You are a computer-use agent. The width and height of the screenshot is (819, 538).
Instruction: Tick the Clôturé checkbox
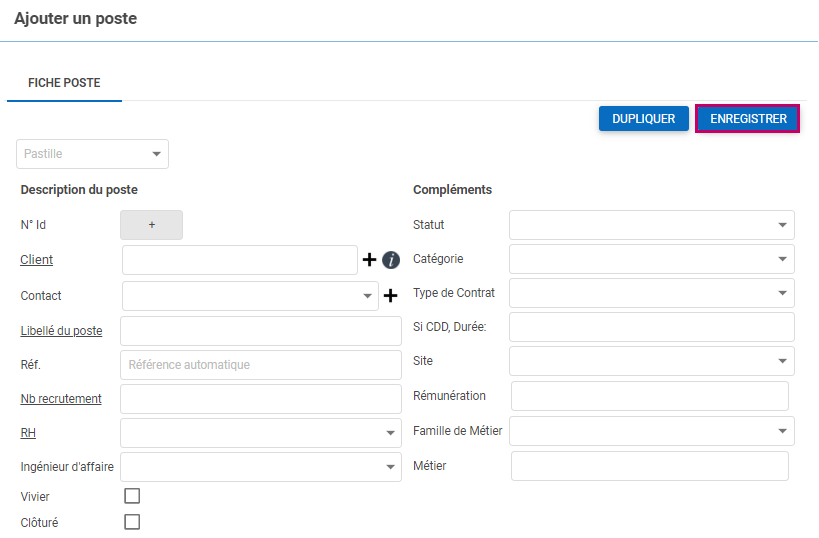tap(132, 522)
